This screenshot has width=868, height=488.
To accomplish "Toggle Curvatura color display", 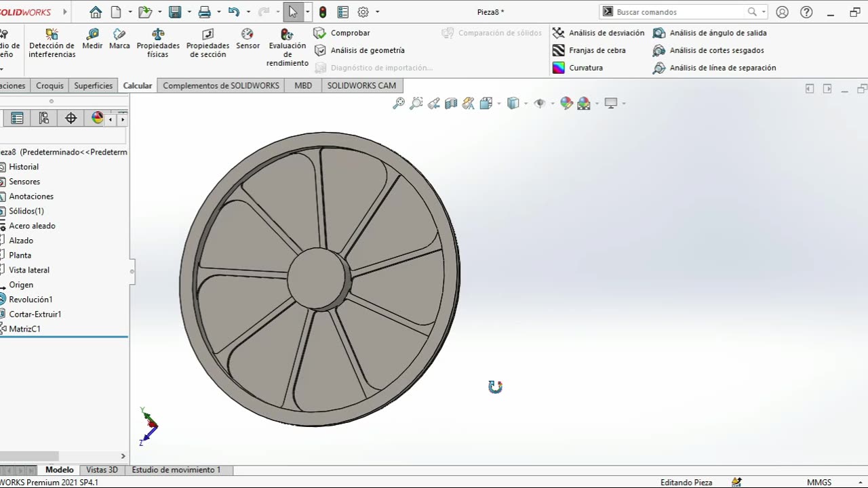I will (x=578, y=68).
